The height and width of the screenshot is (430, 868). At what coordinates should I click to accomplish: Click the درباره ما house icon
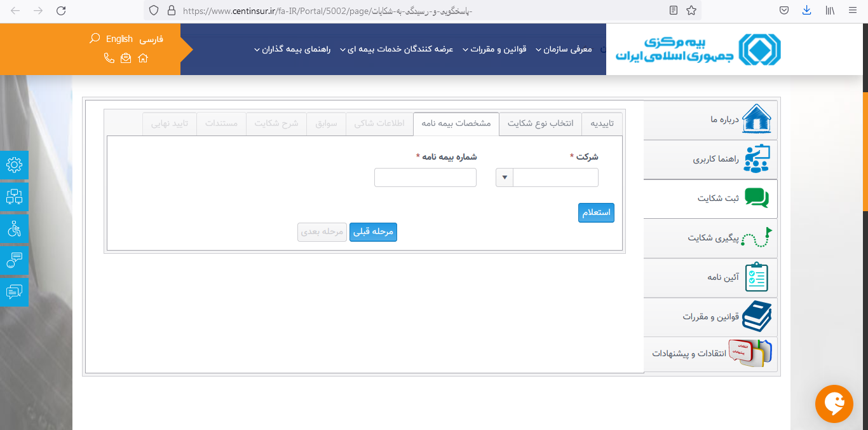756,119
